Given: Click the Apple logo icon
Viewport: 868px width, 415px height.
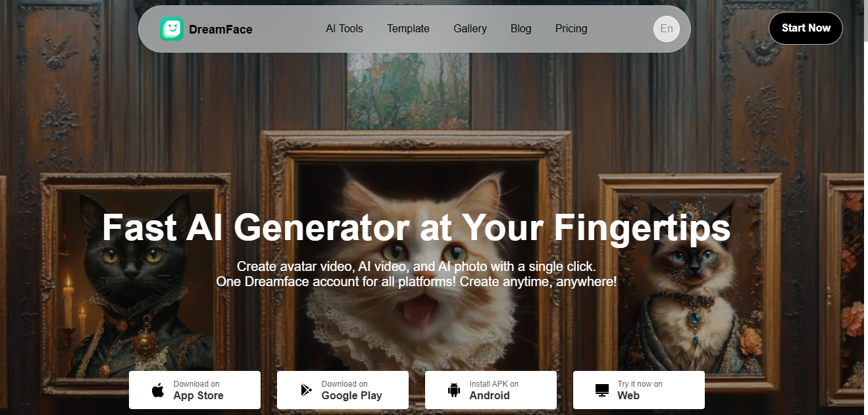Looking at the screenshot, I should pyautogui.click(x=158, y=390).
